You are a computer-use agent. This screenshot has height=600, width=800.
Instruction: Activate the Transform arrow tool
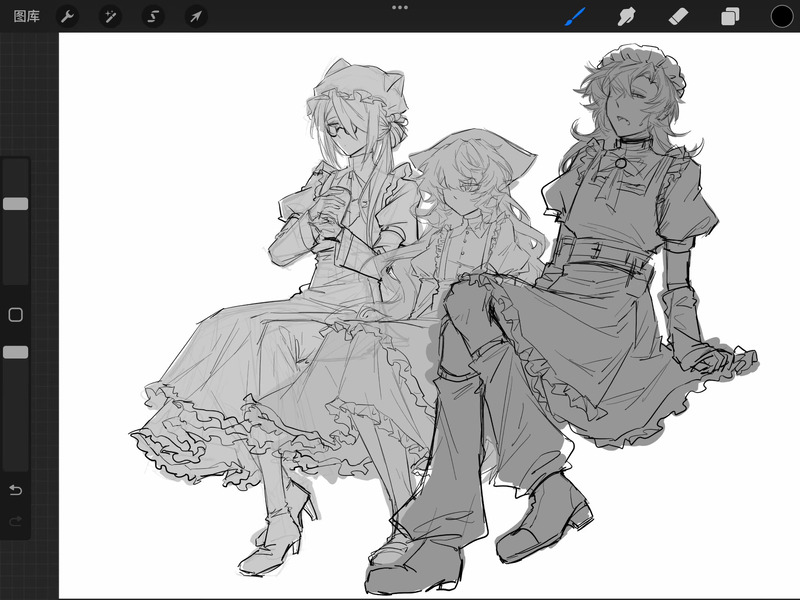(x=196, y=16)
